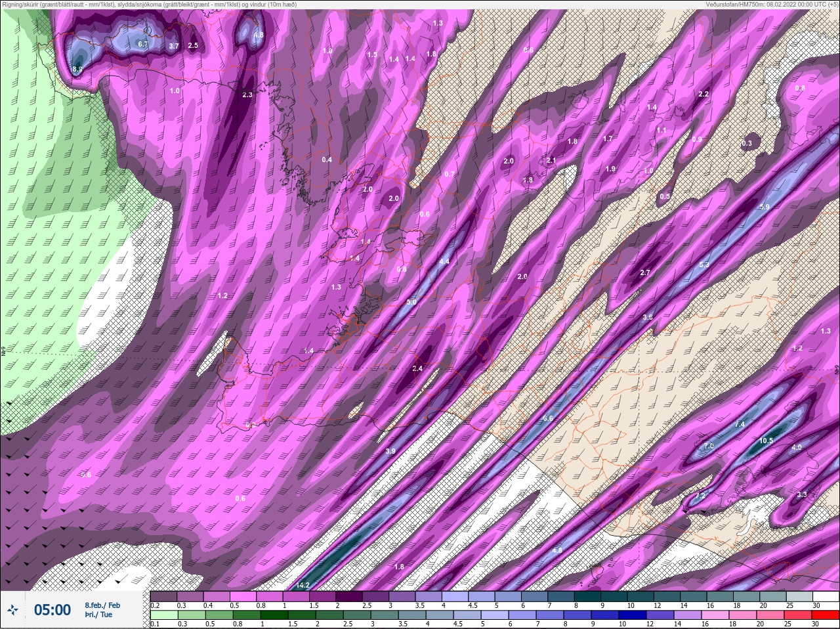Click the 3.3 precipitation value
The image size is (840, 629).
click(802, 494)
